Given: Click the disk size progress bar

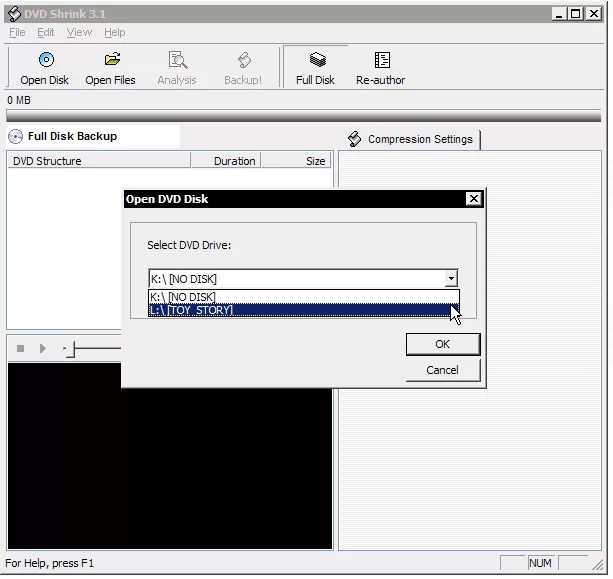Looking at the screenshot, I should (303, 116).
